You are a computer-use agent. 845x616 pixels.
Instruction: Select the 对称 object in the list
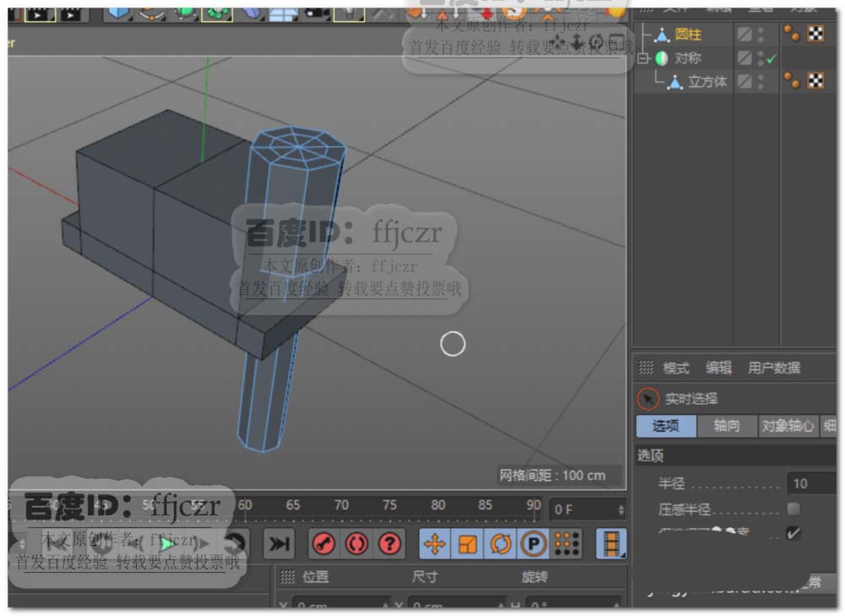(688, 58)
